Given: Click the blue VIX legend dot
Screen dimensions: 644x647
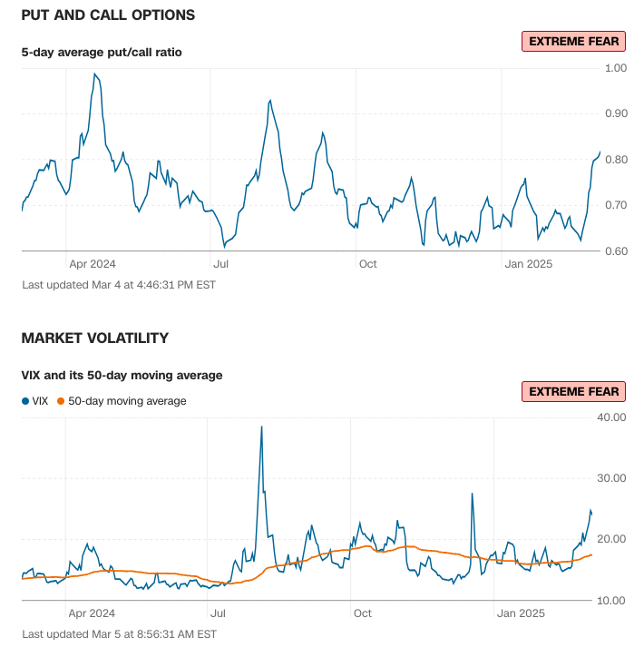Looking at the screenshot, I should pyautogui.click(x=25, y=401).
